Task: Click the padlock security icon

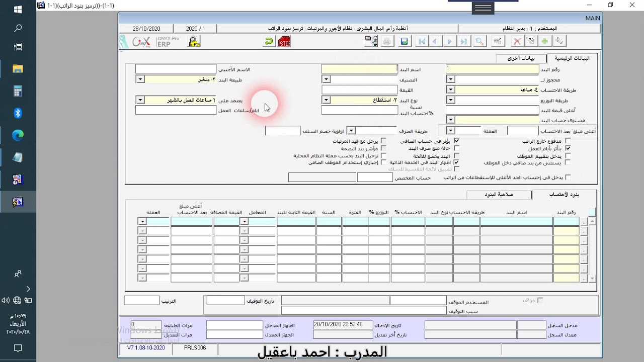Action: (194, 42)
